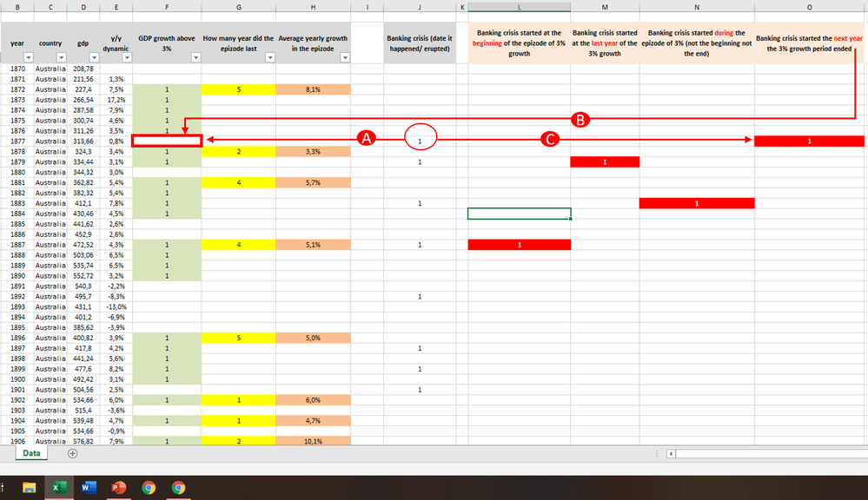
Task: Open the Average yearly growth filter dropdown
Action: pyautogui.click(x=345, y=57)
